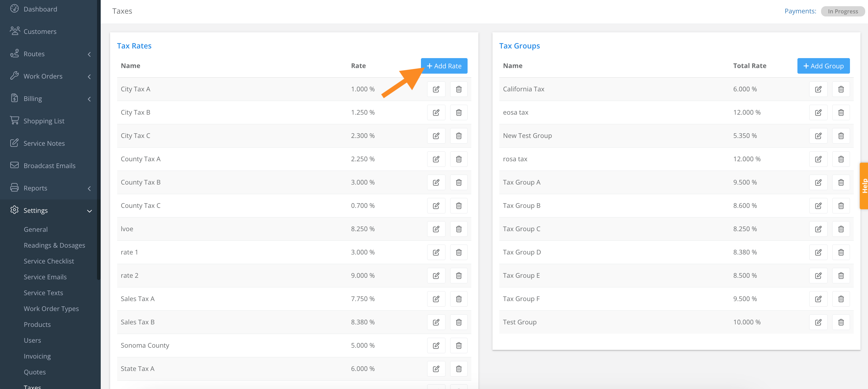The width and height of the screenshot is (868, 389).
Task: Delete the lvoe tax rate
Action: point(459,229)
